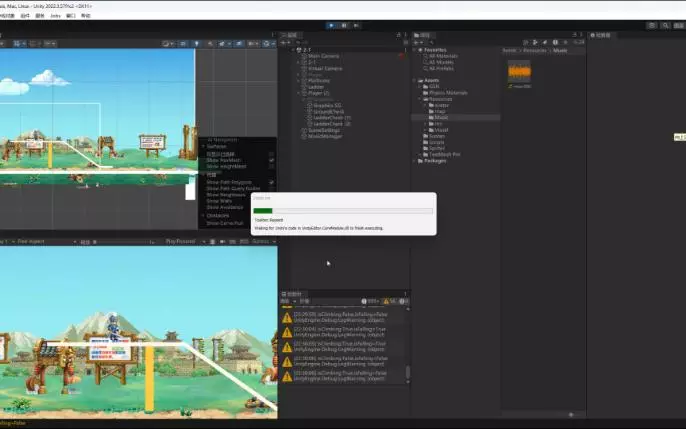Toggle the Show NavMesh checkbox

click(272, 160)
